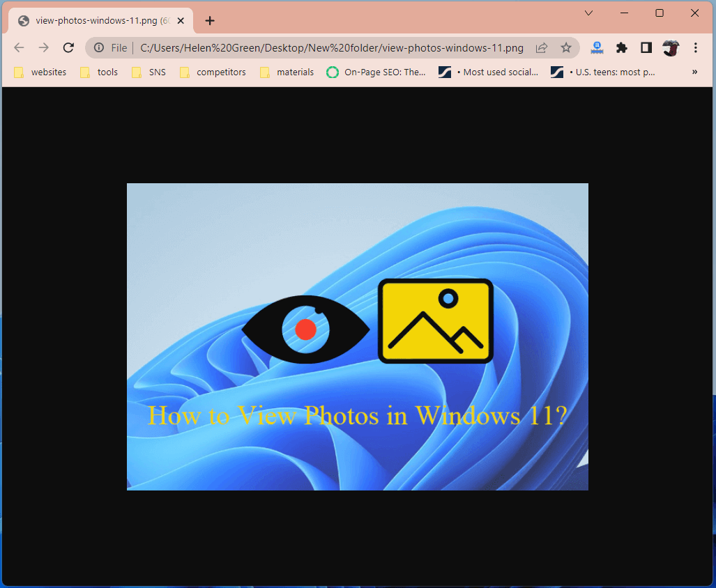
Task: Open the tools bookmark folder
Action: (99, 72)
